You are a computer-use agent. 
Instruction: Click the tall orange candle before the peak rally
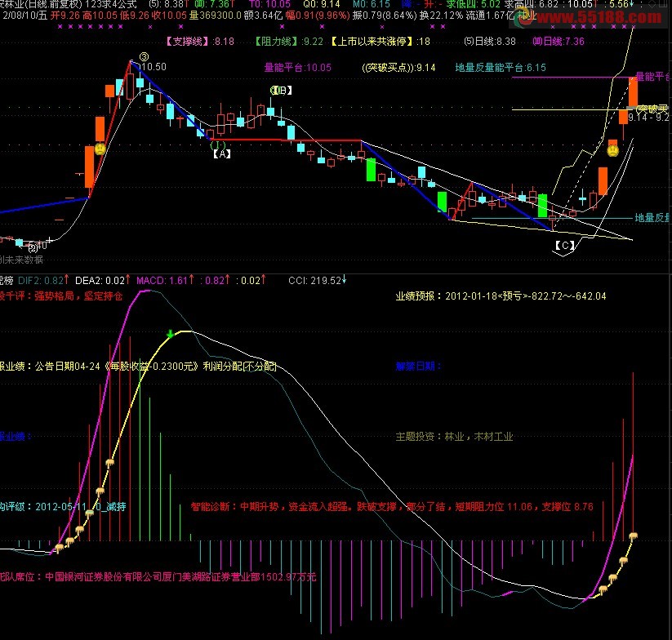coord(90,167)
